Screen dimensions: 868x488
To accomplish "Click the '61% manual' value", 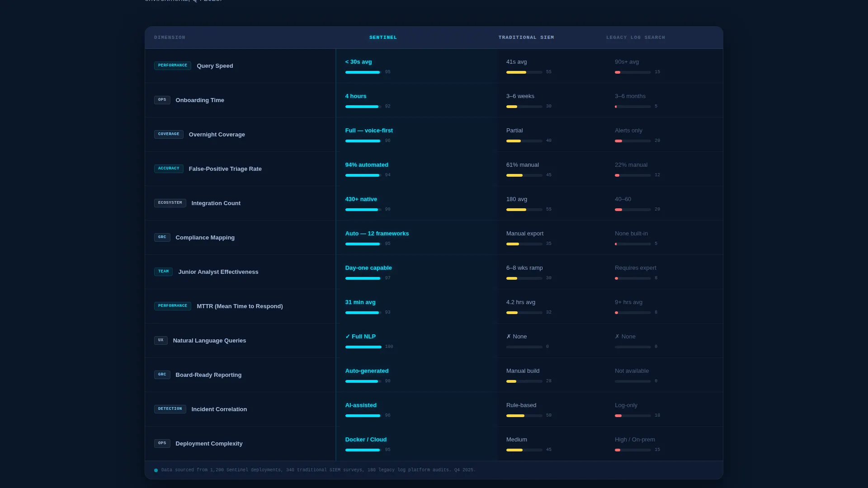I will pos(523,165).
